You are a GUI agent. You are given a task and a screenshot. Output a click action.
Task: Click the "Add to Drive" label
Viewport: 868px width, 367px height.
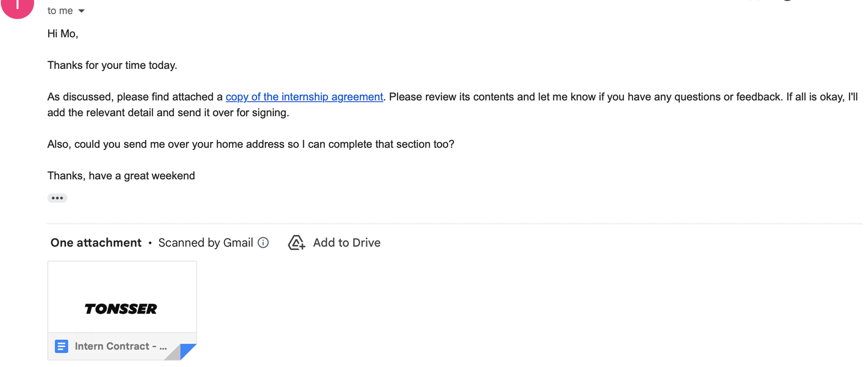[347, 243]
